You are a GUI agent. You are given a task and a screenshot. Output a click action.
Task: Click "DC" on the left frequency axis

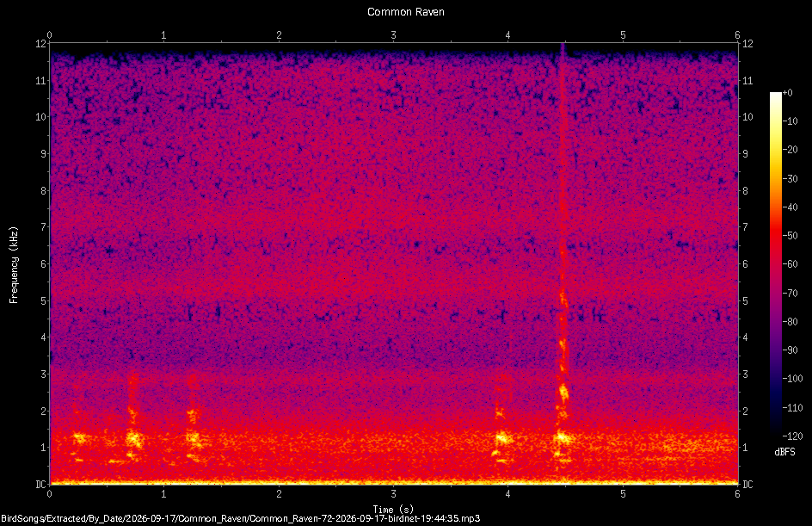pyautogui.click(x=40, y=485)
